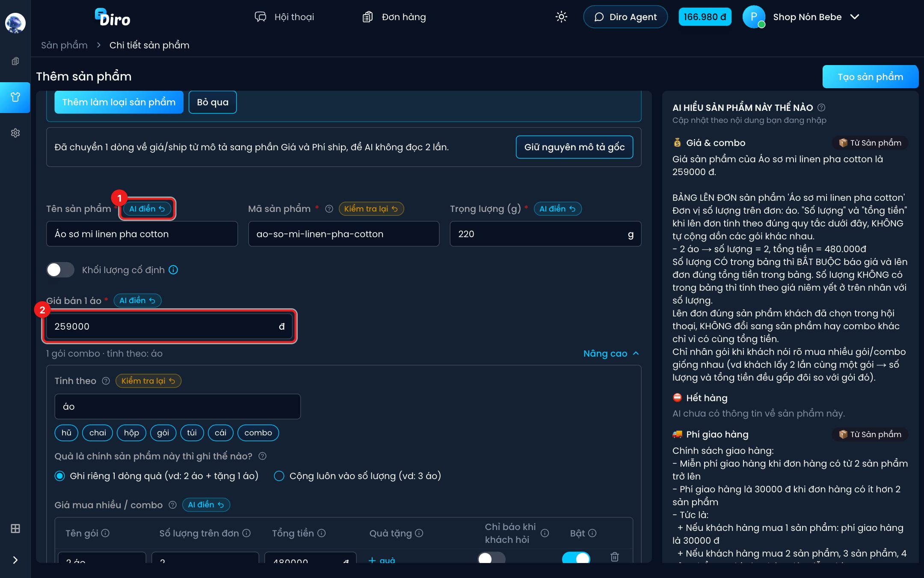Go to Sản phẩm breadcrumb
The width and height of the screenshot is (924, 578).
[64, 45]
